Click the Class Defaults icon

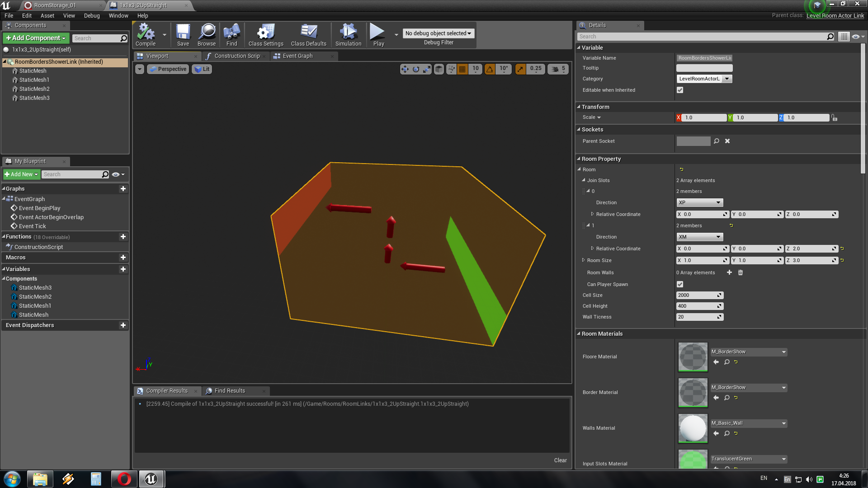[x=308, y=35]
